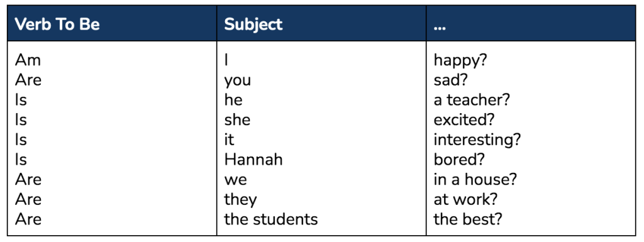Click the 'Subject' column header
The image size is (644, 242).
pos(253,25)
